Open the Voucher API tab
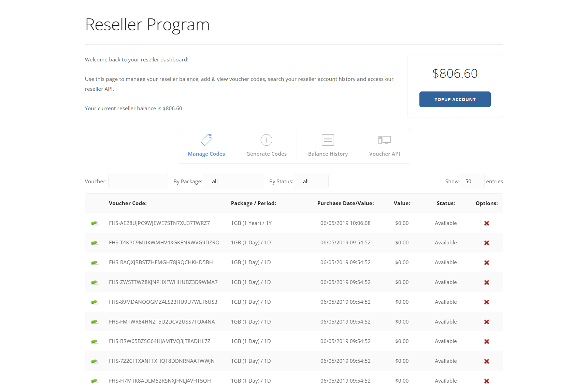This screenshot has height=386, width=588. pyautogui.click(x=384, y=154)
